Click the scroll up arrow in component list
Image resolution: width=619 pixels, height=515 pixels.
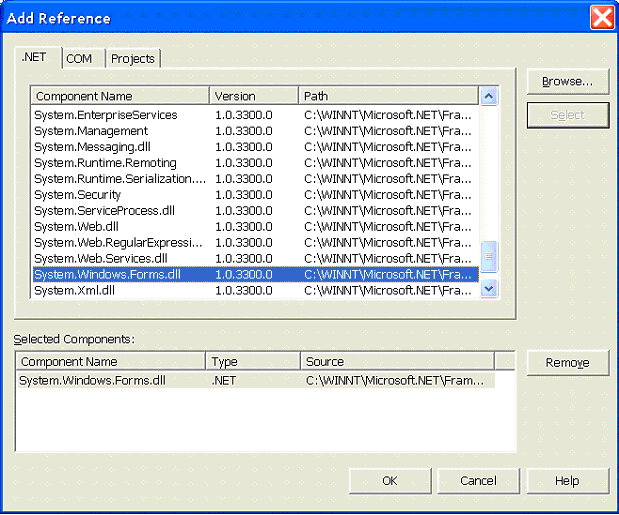click(x=489, y=96)
